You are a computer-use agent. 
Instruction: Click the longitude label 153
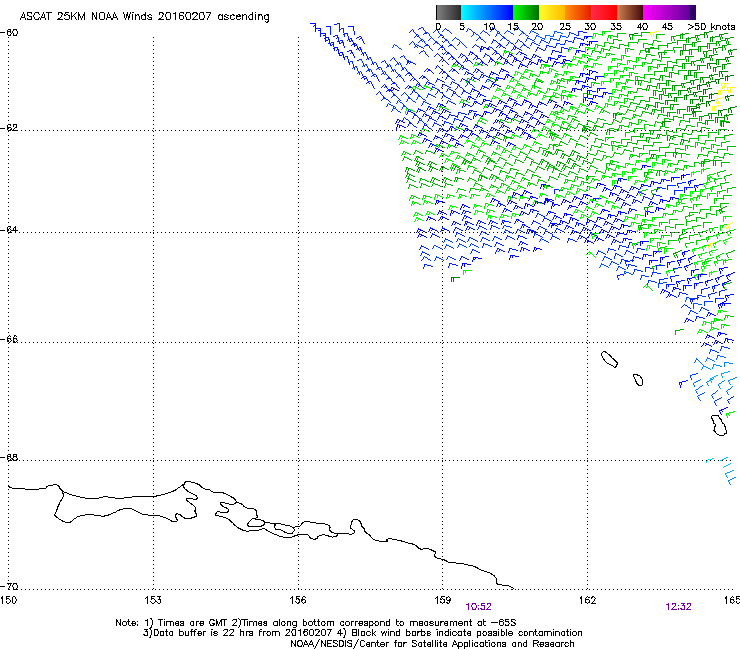click(153, 600)
